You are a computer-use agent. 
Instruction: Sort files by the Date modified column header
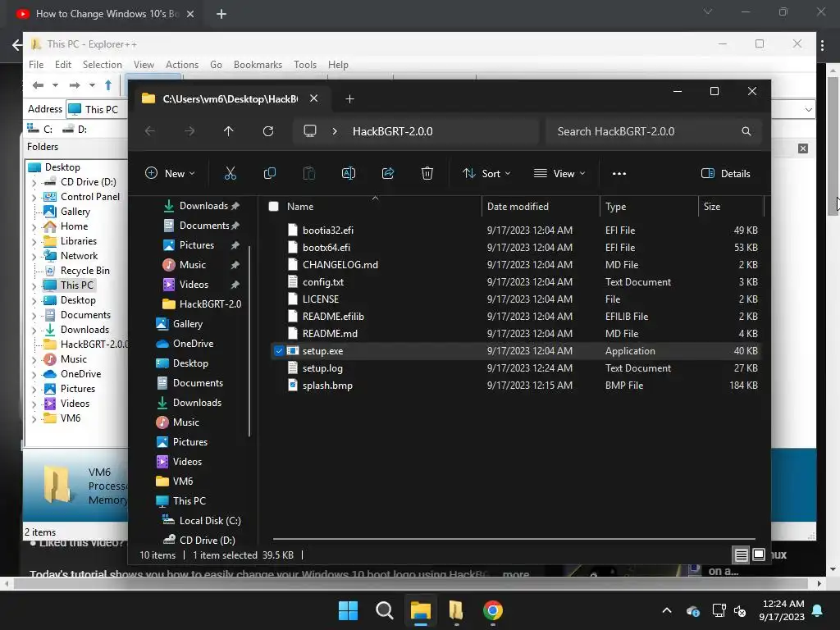(x=541, y=206)
